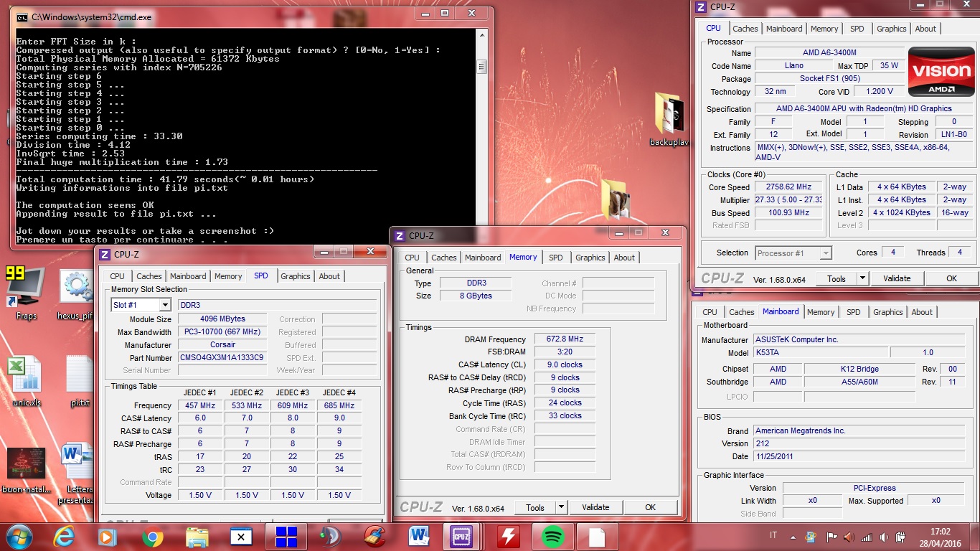980x551 pixels.
Task: Switch to Spotify from the taskbar
Action: (552, 536)
